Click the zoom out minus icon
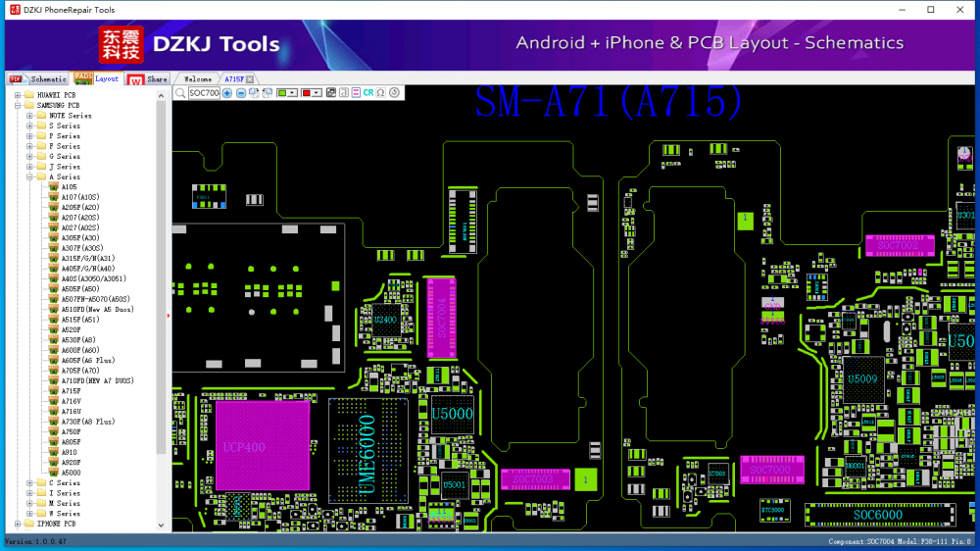Screen dimensions: 980x551 coord(241,93)
